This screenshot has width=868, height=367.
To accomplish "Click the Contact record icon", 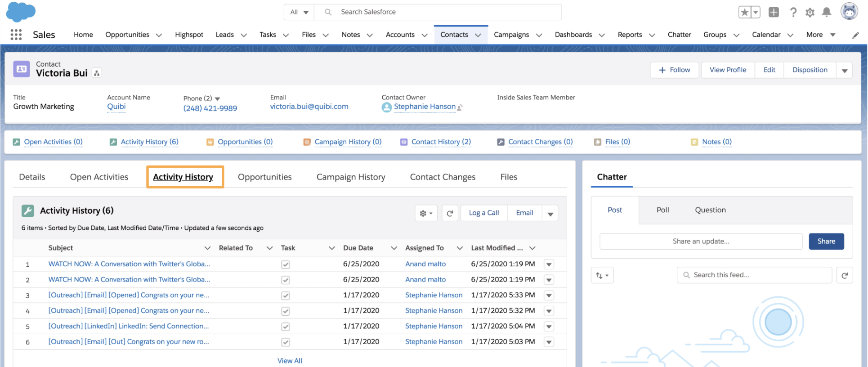I will 22,69.
